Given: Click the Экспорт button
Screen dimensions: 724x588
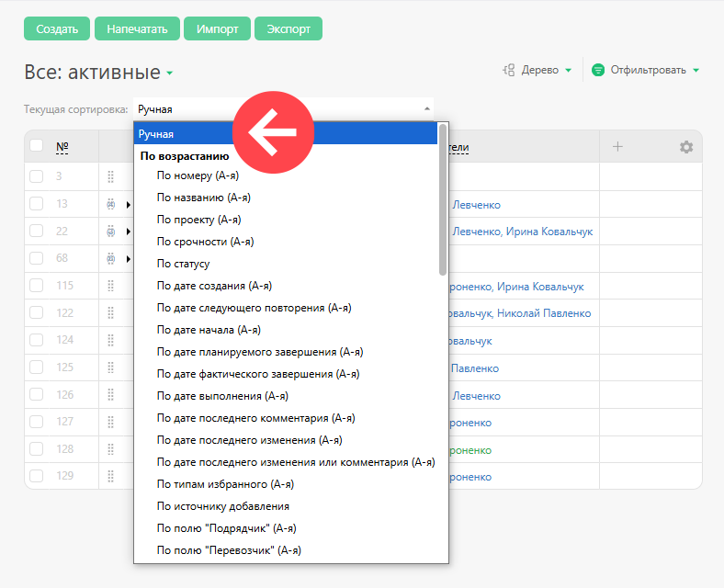Looking at the screenshot, I should tap(288, 28).
